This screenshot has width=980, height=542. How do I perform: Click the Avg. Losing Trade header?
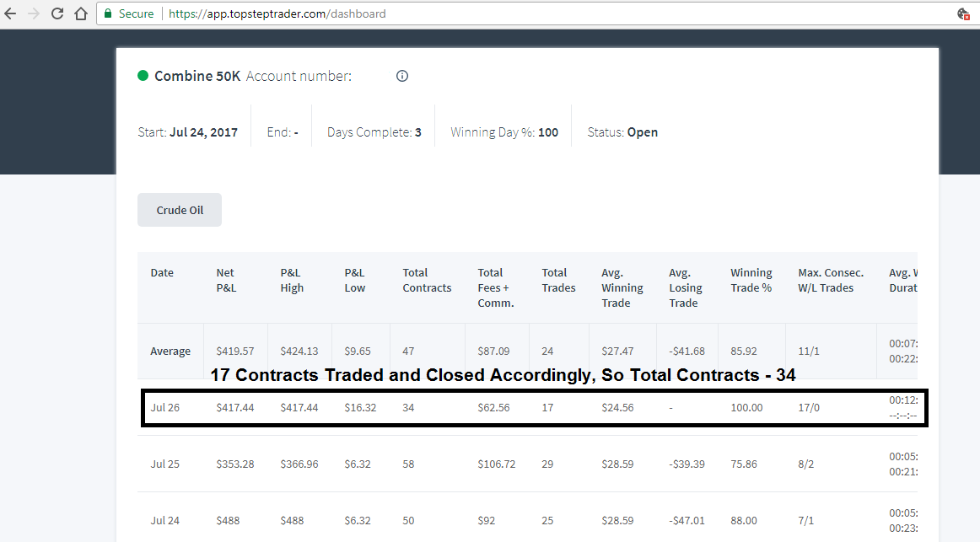coord(685,288)
